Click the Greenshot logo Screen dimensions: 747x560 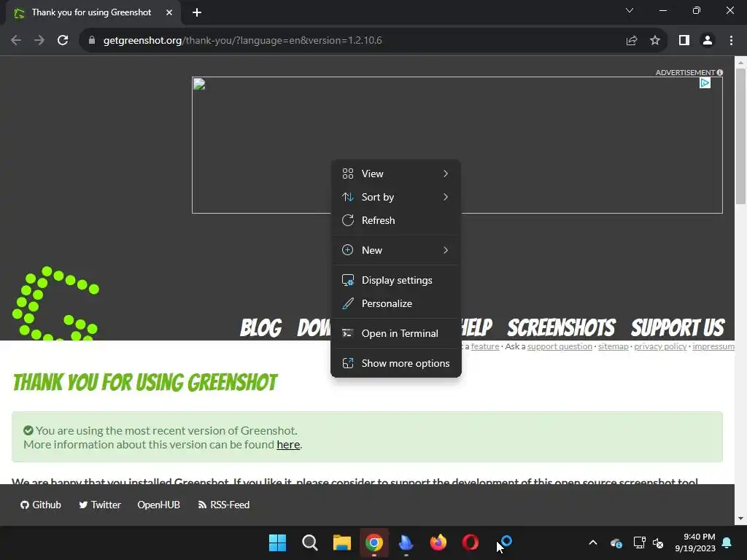(55, 304)
